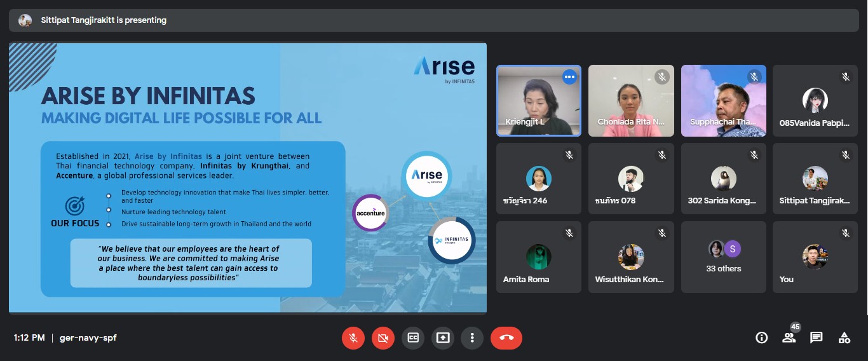Unmute your microphone in the call bar
This screenshot has width=868, height=361.
point(353,338)
